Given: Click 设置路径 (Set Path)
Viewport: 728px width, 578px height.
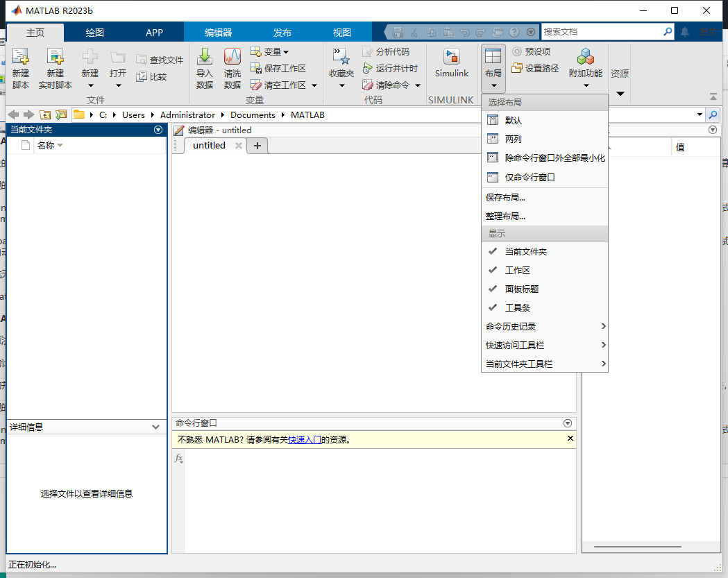Looking at the screenshot, I should (x=535, y=68).
